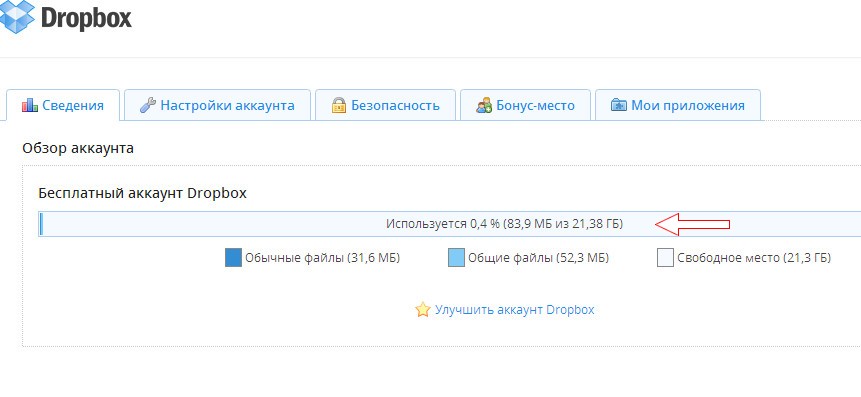Open the Бонус-место tab

tap(525, 105)
